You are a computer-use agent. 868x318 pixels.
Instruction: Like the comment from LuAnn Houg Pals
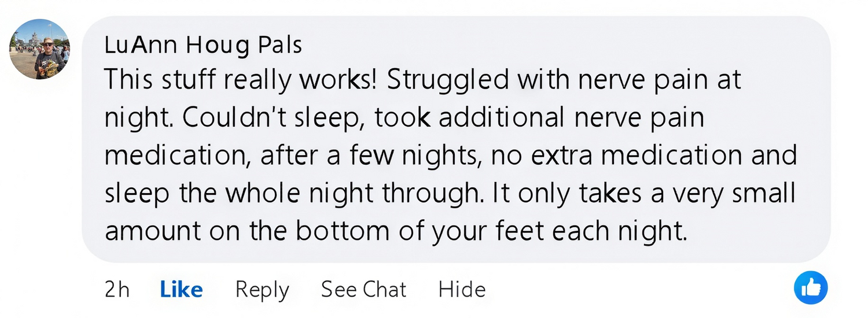pos(181,289)
